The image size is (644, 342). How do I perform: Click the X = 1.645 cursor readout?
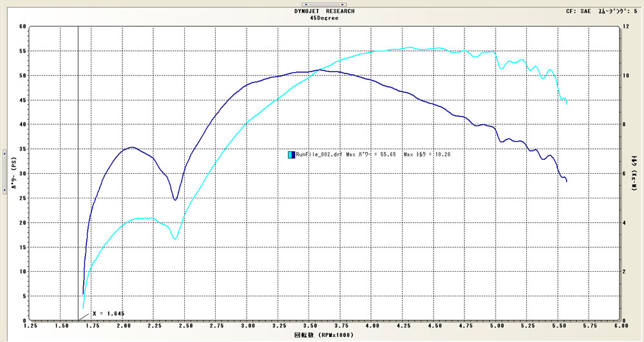pos(108,313)
